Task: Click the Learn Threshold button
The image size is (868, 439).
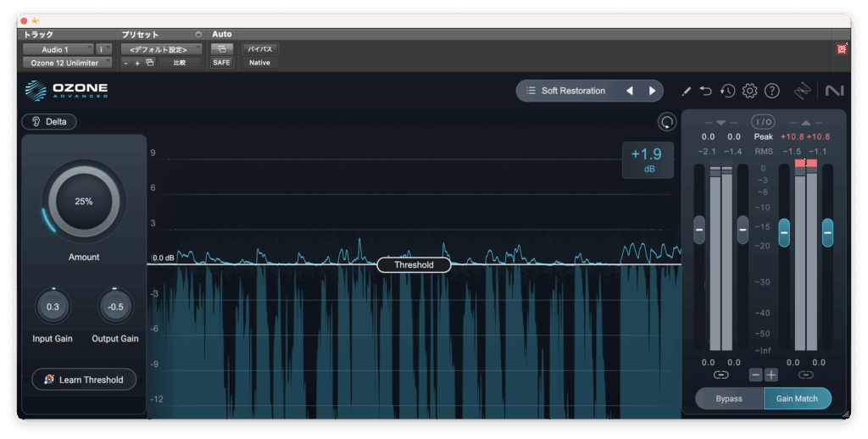Action: click(84, 380)
